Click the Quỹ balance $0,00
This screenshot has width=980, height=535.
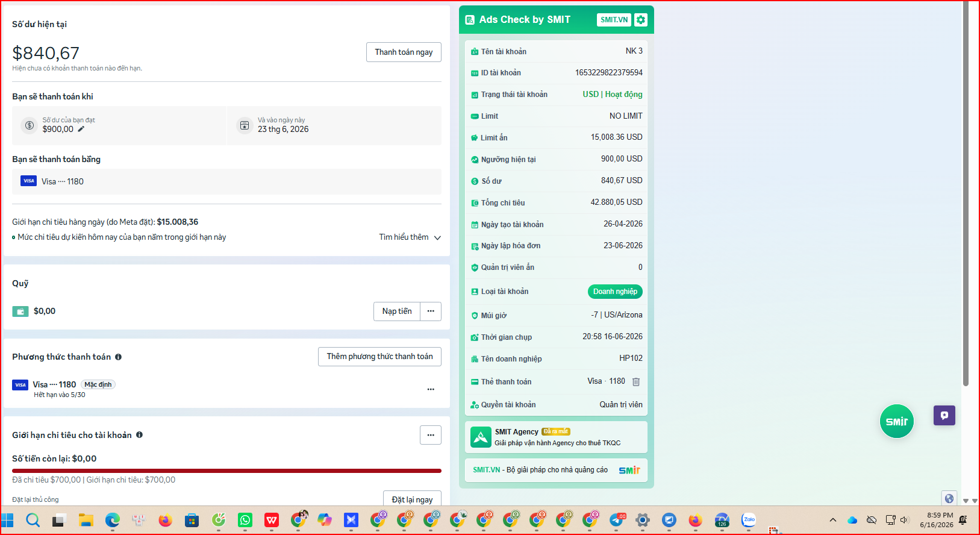45,311
